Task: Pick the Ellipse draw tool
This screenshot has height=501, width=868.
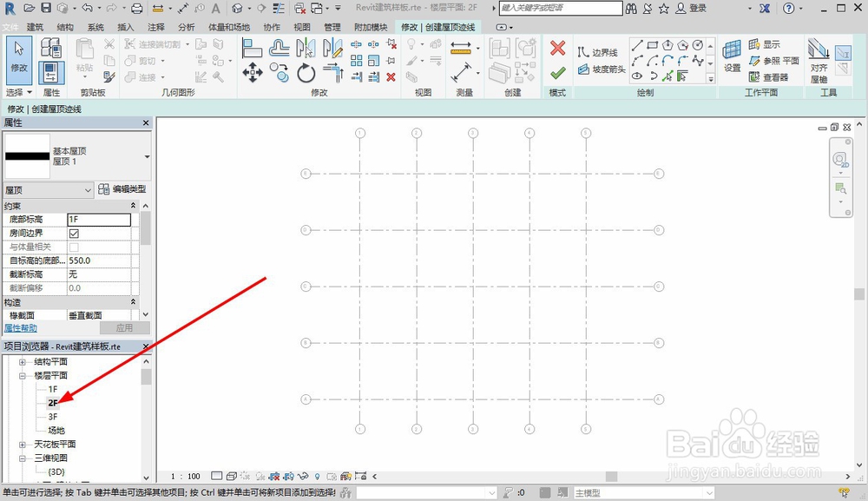Action: tap(637, 76)
